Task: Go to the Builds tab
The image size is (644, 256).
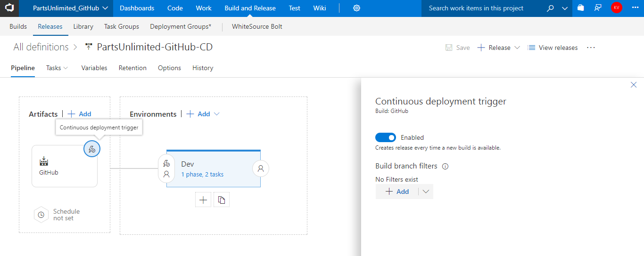Action: coord(18,26)
